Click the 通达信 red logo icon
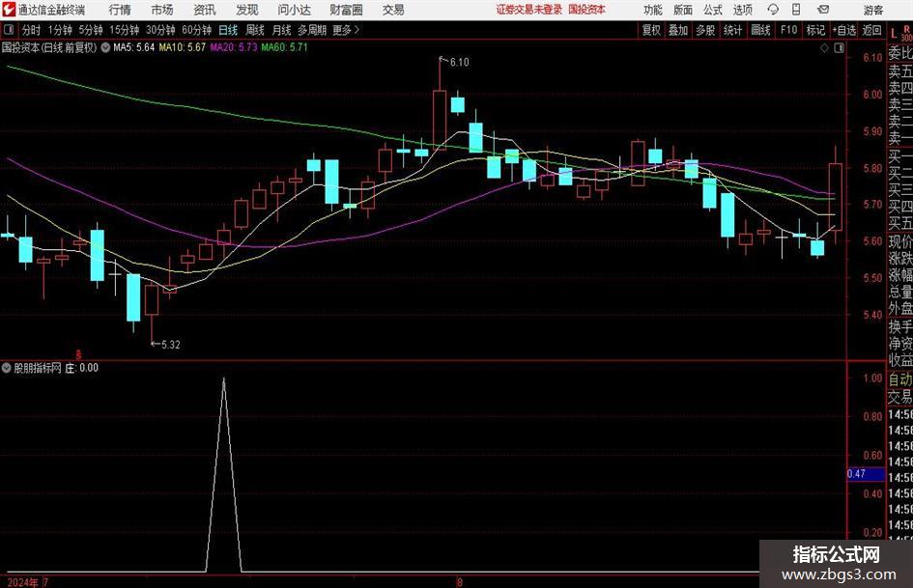 tap(9, 10)
